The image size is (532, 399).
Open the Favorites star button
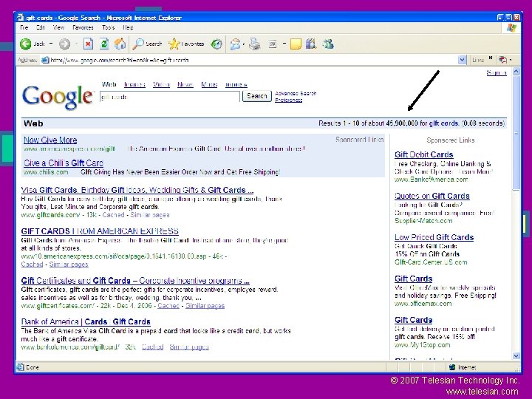click(x=187, y=44)
